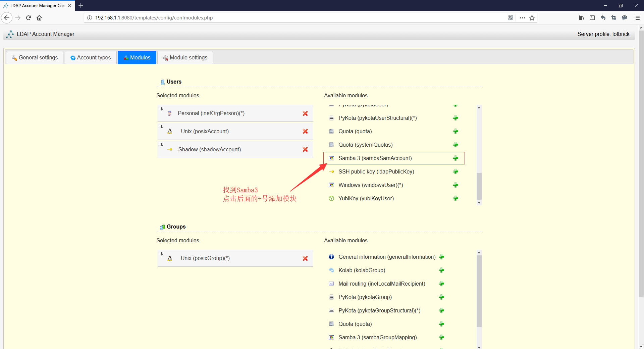Add PyKota (pykotaGroupStructural) group module
The image size is (644, 349).
point(441,310)
